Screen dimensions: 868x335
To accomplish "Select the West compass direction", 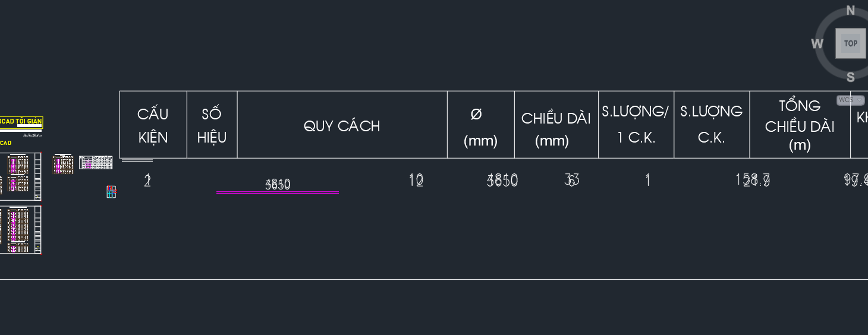I will [817, 44].
